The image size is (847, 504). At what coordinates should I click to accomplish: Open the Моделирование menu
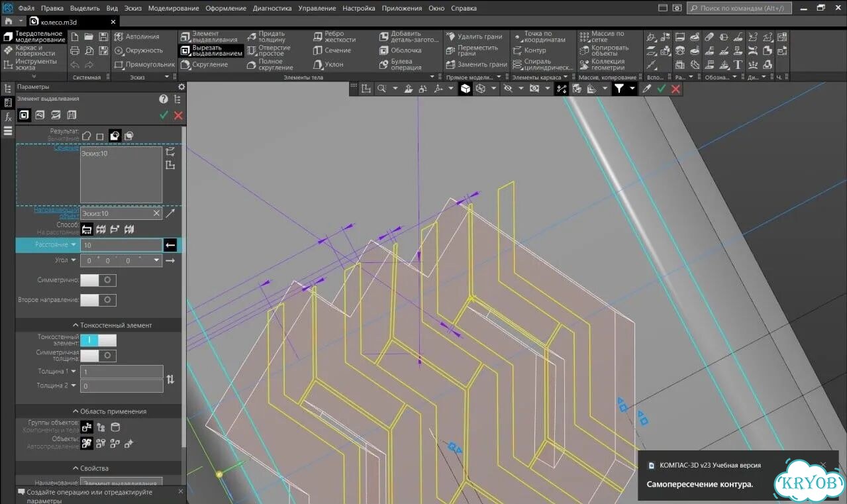174,9
